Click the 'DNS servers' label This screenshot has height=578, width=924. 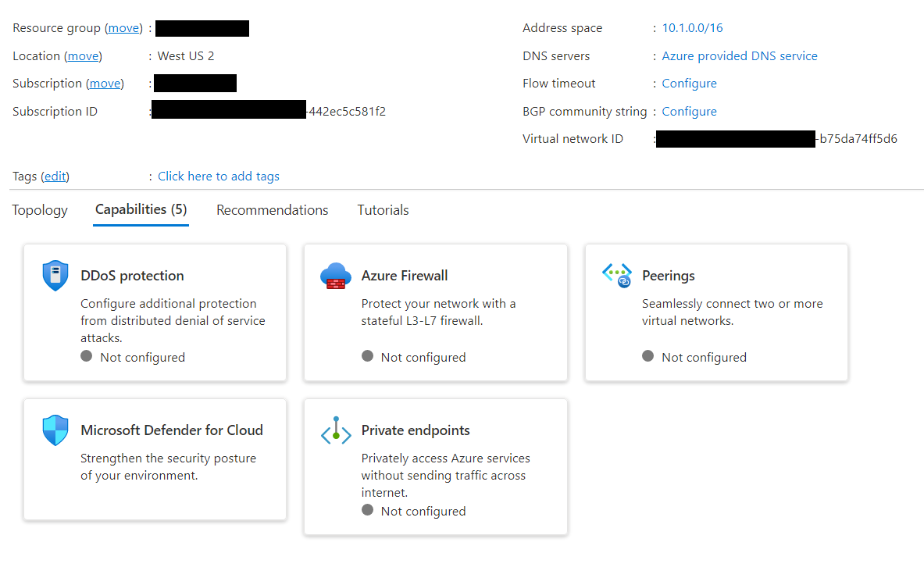pyautogui.click(x=556, y=56)
